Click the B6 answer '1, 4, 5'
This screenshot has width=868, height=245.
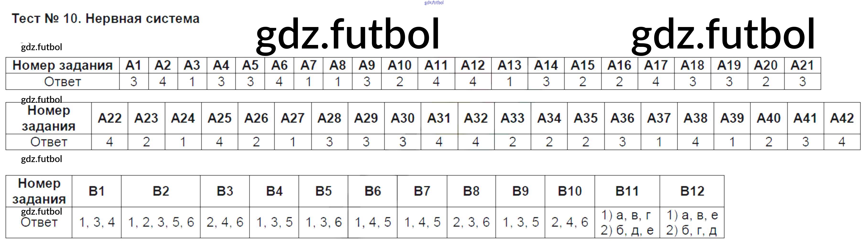pyautogui.click(x=373, y=223)
